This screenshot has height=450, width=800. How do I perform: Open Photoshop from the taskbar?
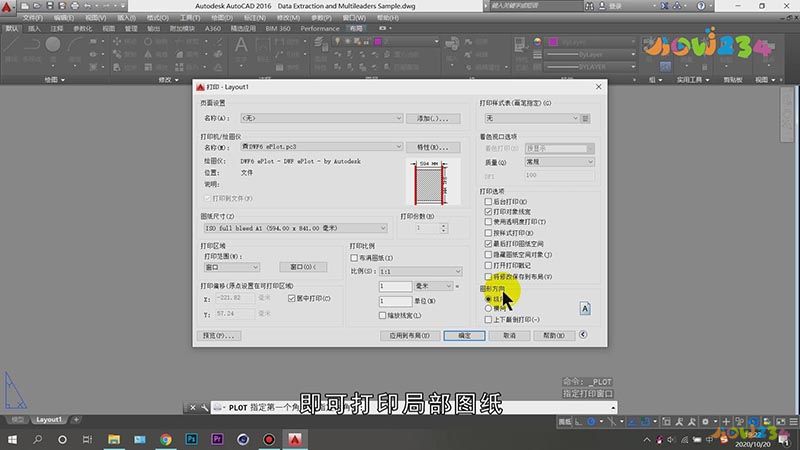191,439
